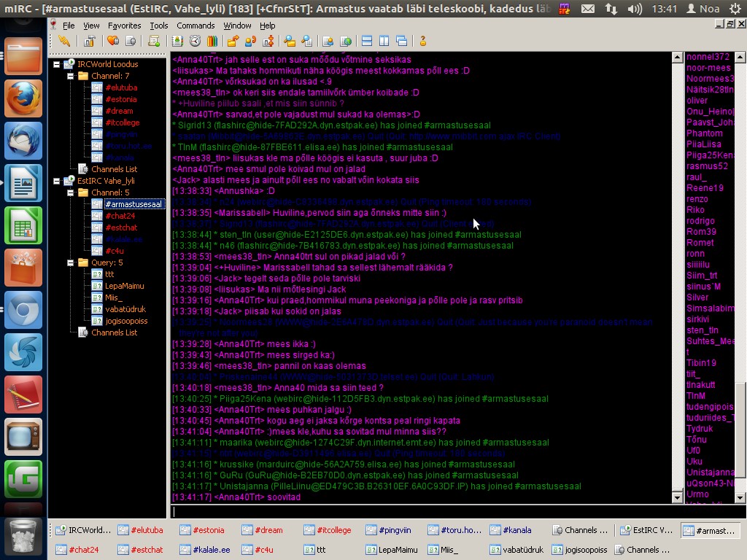Open the Help menu
Image resolution: width=747 pixels, height=560 pixels.
pos(267,26)
